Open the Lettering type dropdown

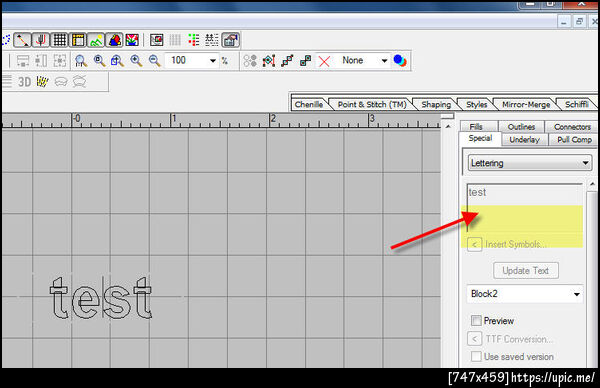click(x=530, y=163)
